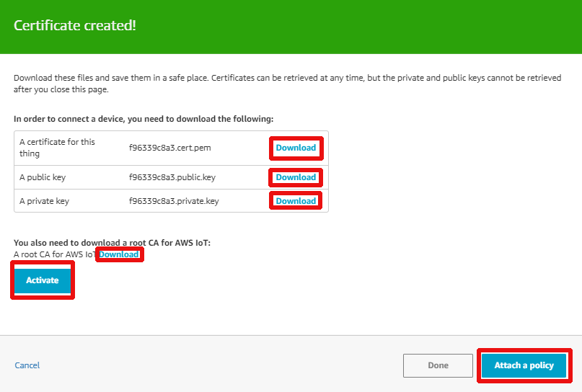582x392 pixels.
Task: Cancel the certificate creation dialog
Action: coord(27,365)
